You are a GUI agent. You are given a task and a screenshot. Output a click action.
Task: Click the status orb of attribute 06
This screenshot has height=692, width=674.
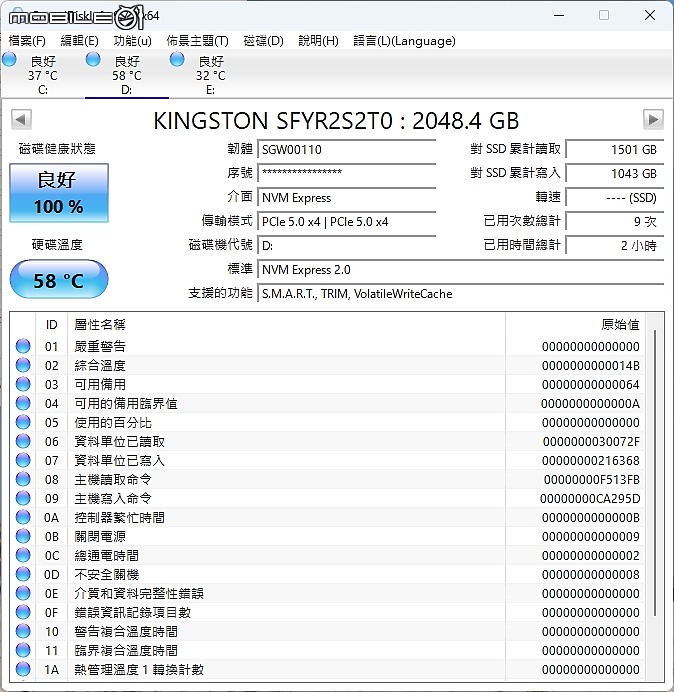tap(23, 441)
